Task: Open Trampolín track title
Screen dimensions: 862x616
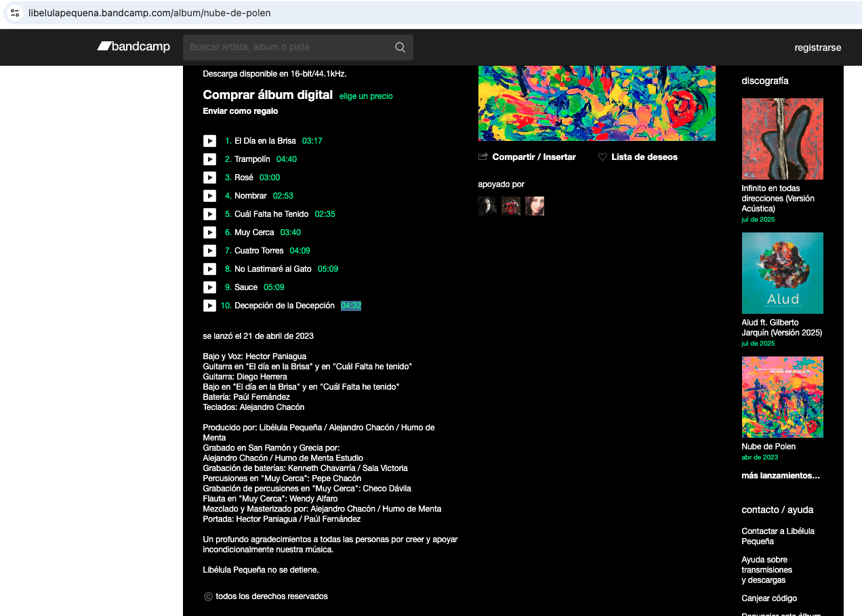Action: click(x=252, y=159)
